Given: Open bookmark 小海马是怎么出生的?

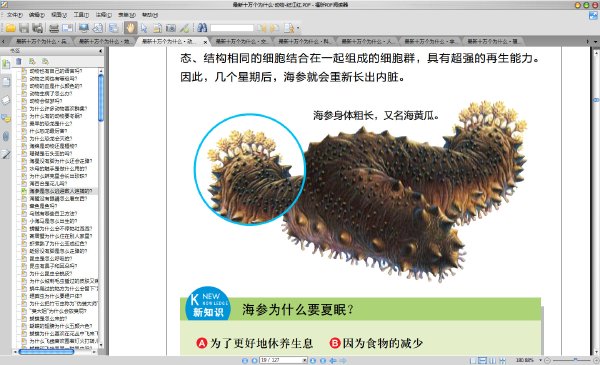Looking at the screenshot, I should click(54, 221).
